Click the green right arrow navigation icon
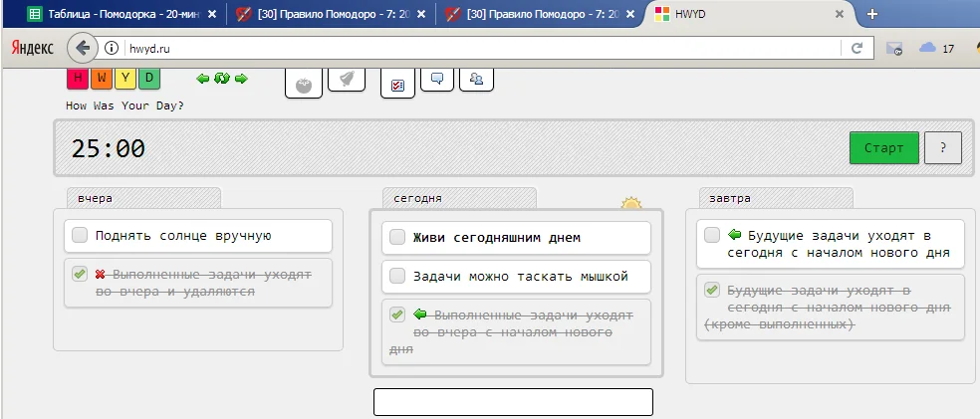The width and height of the screenshot is (980, 419). [x=241, y=79]
